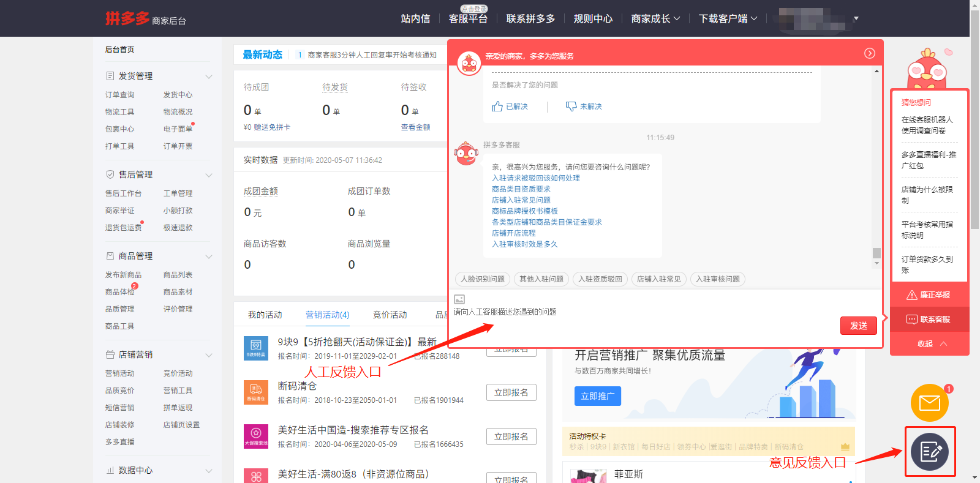This screenshot has width=980, height=483.
Task: Switch to 竞价活动 tab
Action: [x=390, y=315]
